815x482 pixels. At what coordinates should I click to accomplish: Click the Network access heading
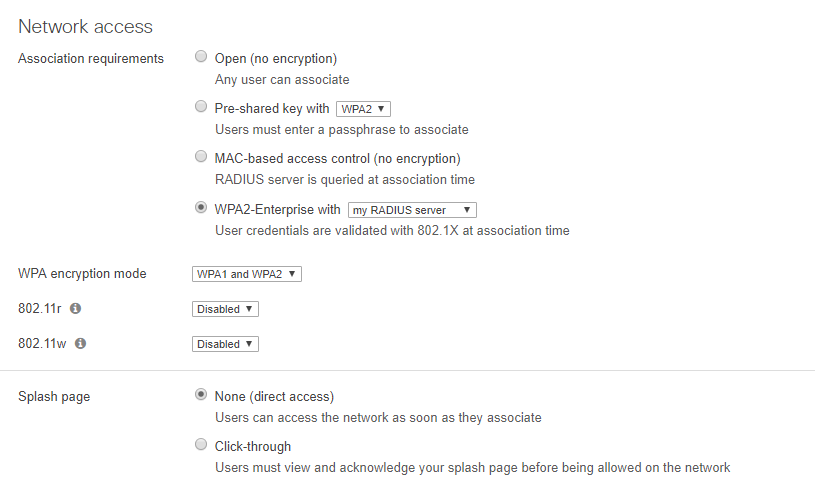tap(85, 26)
